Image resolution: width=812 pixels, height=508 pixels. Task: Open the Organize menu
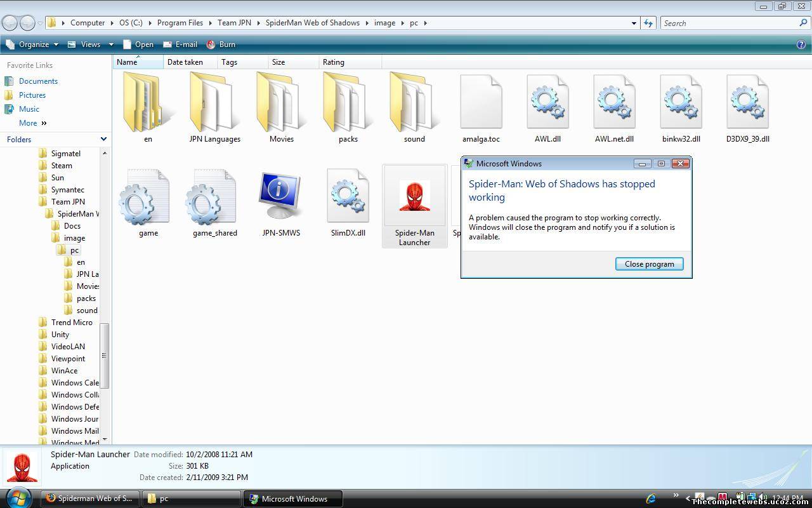pos(32,44)
